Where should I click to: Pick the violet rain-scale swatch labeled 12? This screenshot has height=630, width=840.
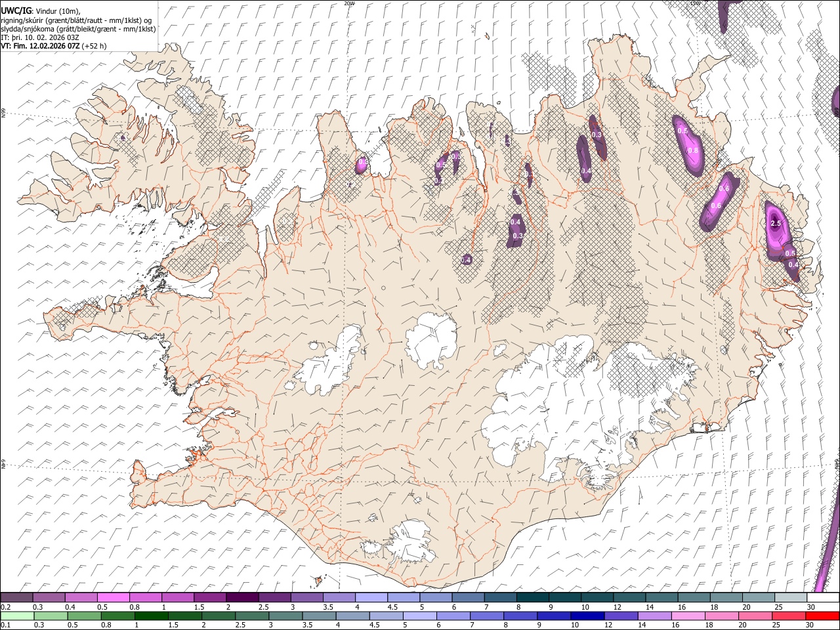point(621,616)
